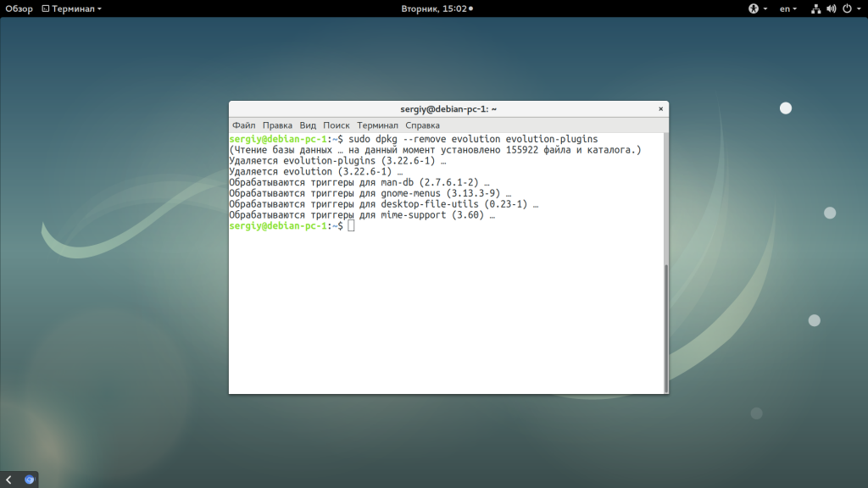Close the terminal window
The width and height of the screenshot is (868, 488).
tap(660, 109)
